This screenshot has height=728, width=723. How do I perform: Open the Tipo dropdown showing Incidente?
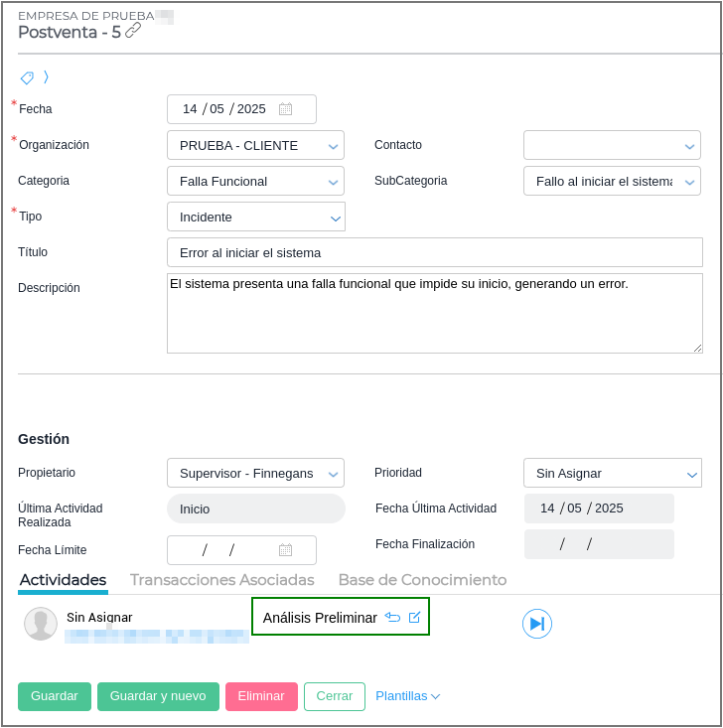[x=255, y=217]
